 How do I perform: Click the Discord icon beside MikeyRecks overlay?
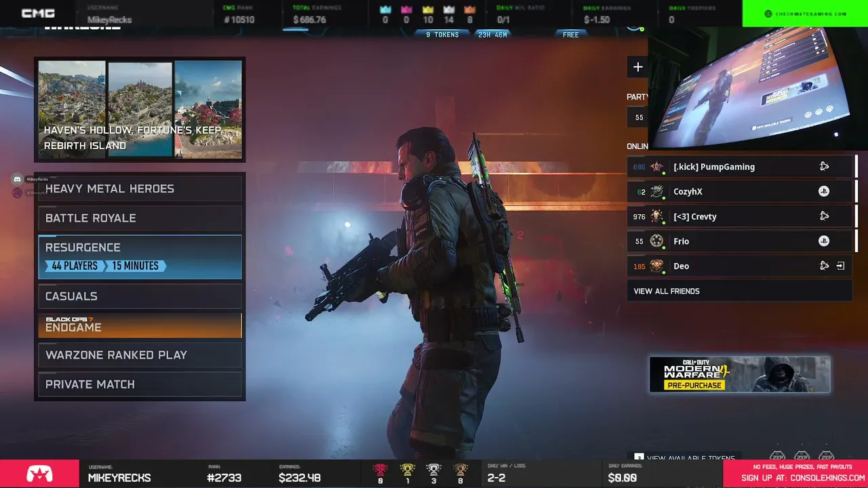(17, 180)
